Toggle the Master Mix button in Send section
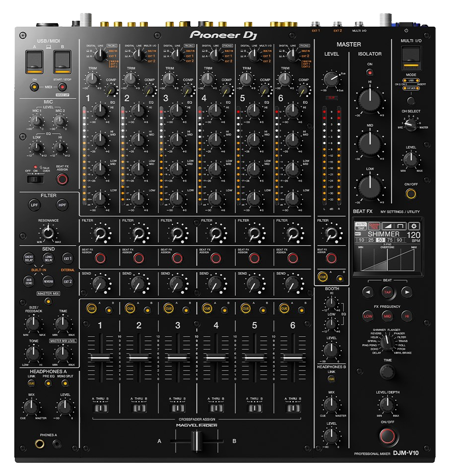 click(x=48, y=301)
